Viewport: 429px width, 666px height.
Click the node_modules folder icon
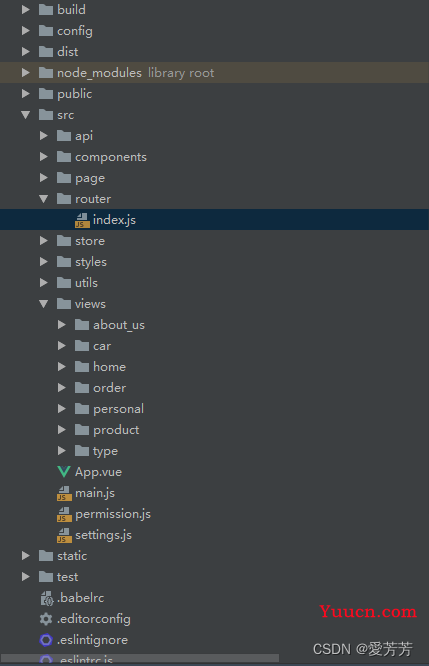(x=46, y=73)
